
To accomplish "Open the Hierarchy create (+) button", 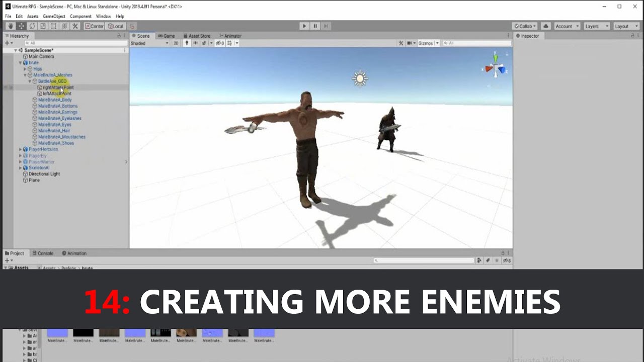I will (x=8, y=43).
